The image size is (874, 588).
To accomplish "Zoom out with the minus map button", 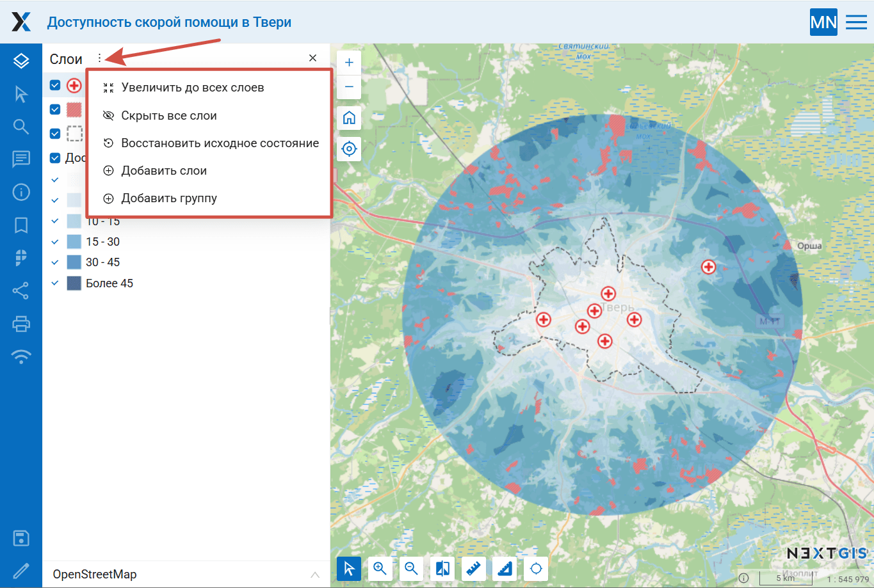I will tap(349, 86).
